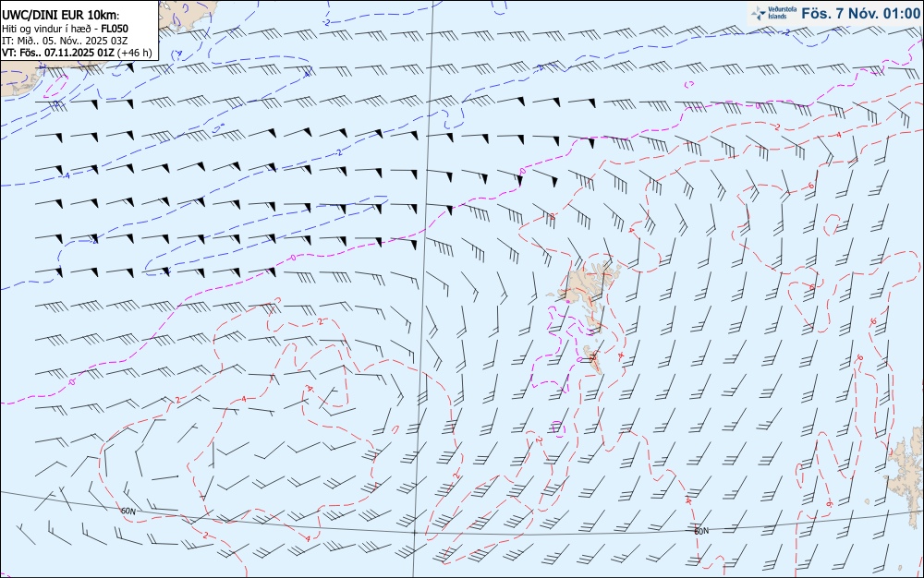The height and width of the screenshot is (578, 924).
Task: Click the 60N latitude label west of the meridian
Action: click(x=128, y=511)
